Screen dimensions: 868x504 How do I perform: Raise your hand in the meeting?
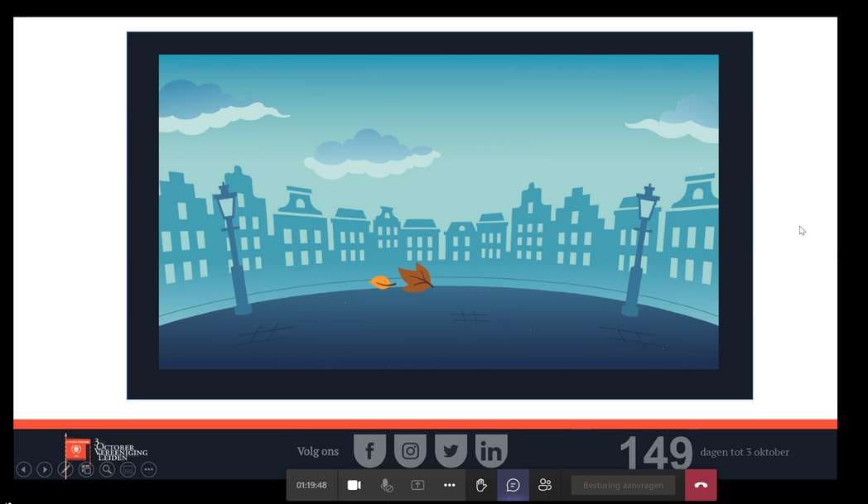(481, 485)
